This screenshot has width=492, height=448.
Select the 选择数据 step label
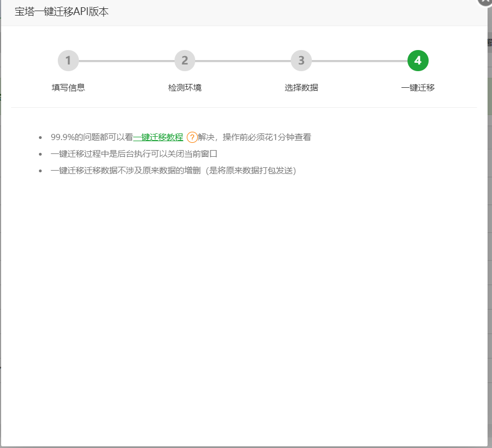[x=301, y=87]
